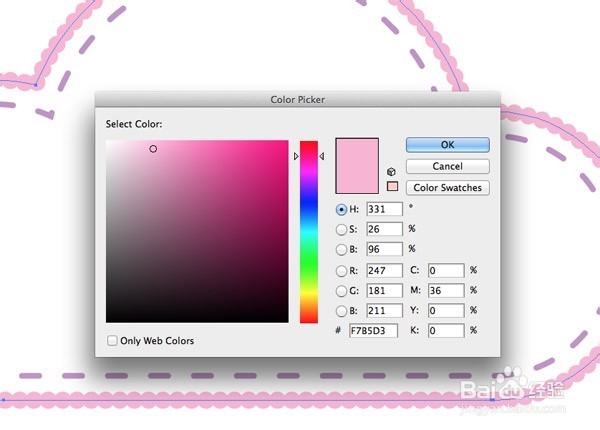The width and height of the screenshot is (600, 430).
Task: Focus the S value field showing 26
Action: pyautogui.click(x=385, y=229)
